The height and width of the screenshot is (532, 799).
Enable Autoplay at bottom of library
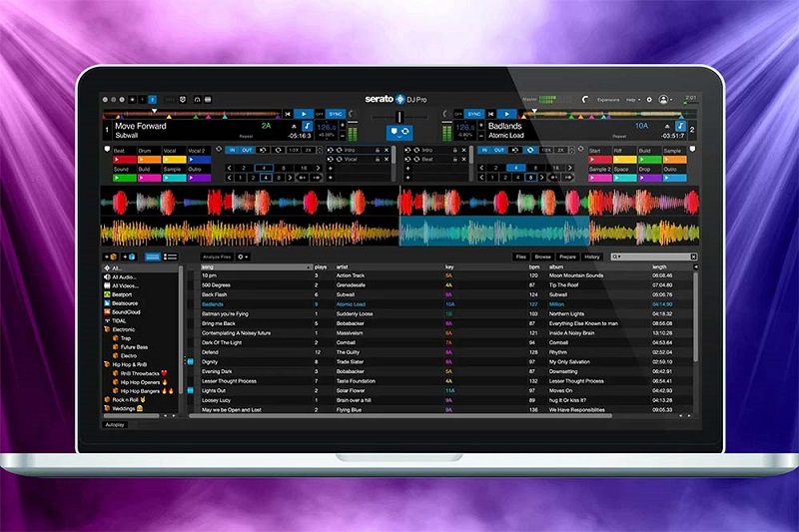tap(115, 424)
